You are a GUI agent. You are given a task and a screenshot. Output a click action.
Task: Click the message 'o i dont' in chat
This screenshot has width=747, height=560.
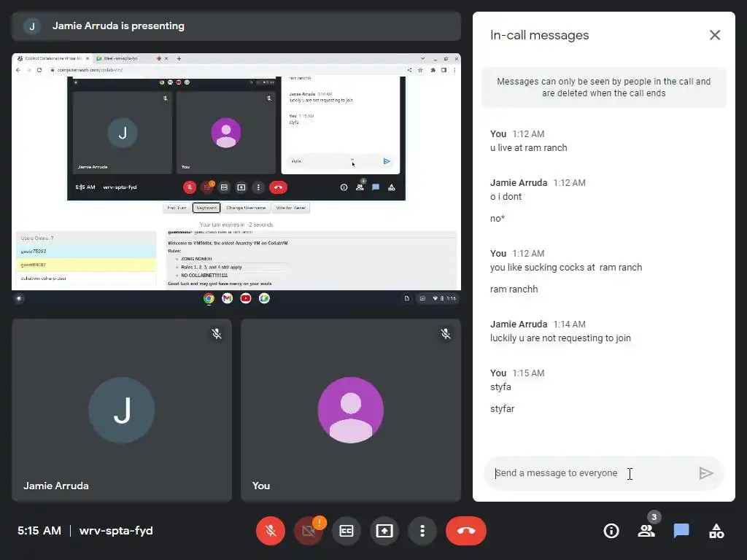tap(506, 197)
